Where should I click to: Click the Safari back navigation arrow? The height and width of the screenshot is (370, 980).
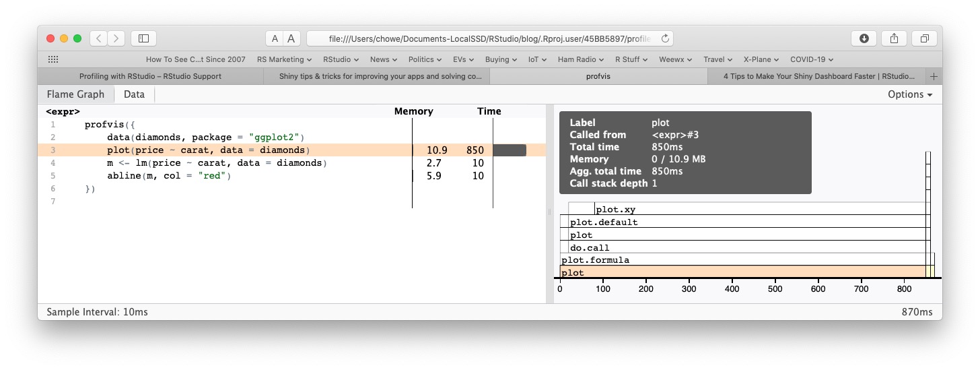[x=99, y=38]
